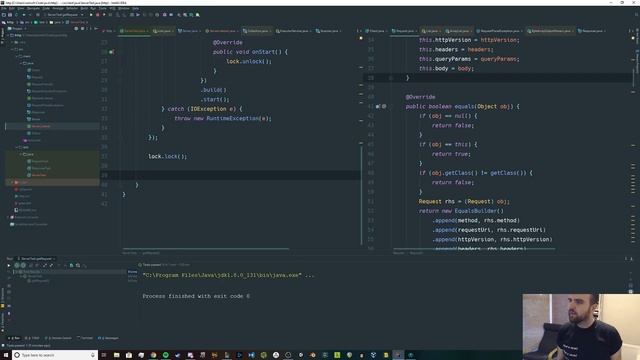The width and height of the screenshot is (640, 360).
Task: Collapse all test results in Run panel
Action: tap(51, 265)
